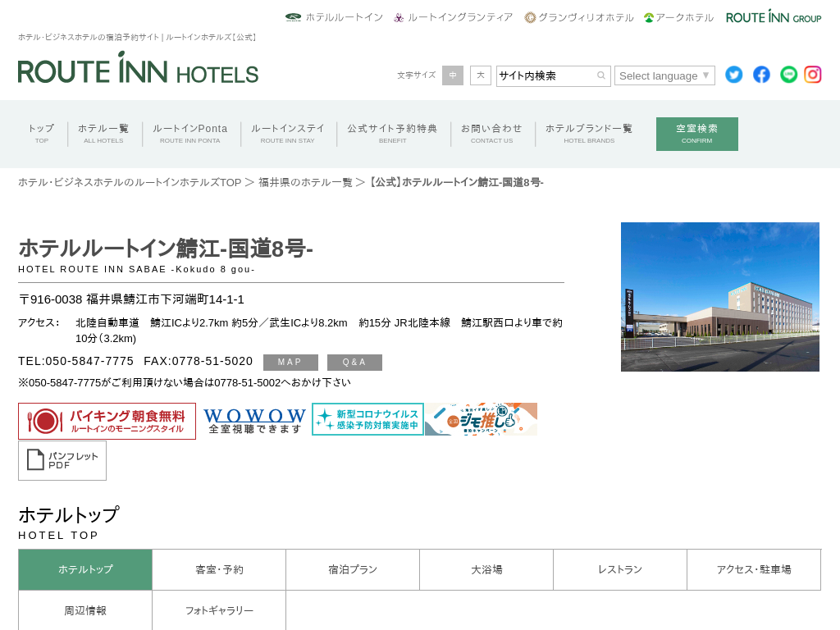Click the 〒916-0038 address text
The image size is (840, 630).
(x=131, y=299)
